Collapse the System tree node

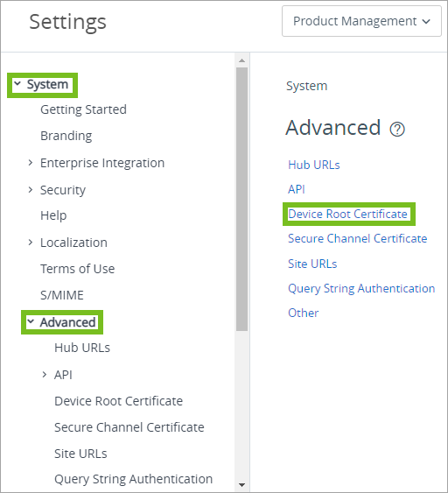(17, 84)
